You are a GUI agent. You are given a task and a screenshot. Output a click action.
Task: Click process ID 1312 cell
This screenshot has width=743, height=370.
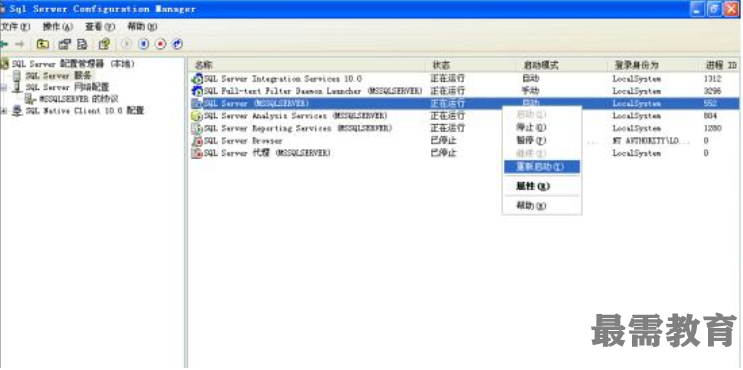coord(713,79)
